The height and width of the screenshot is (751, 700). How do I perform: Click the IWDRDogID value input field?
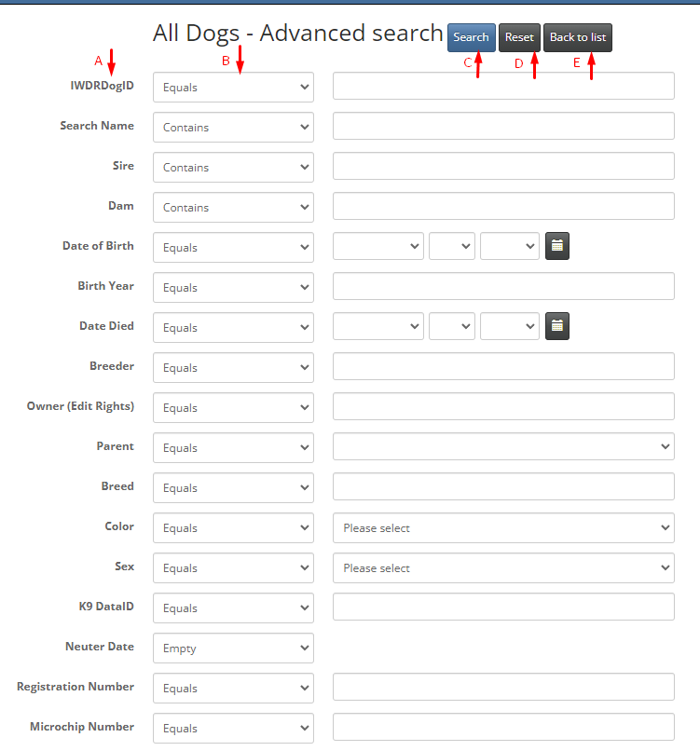[x=503, y=87]
